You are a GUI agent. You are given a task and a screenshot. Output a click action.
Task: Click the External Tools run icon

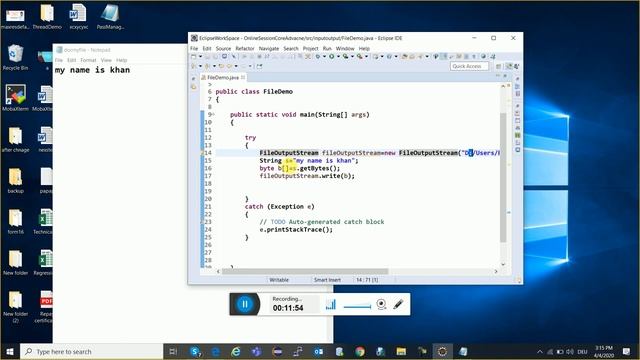[x=360, y=56]
